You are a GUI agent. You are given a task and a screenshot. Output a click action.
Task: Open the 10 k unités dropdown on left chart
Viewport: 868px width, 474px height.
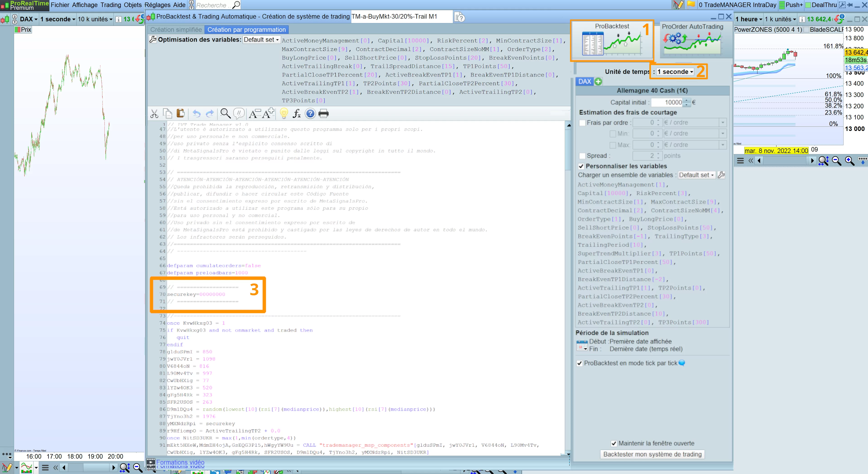point(95,19)
